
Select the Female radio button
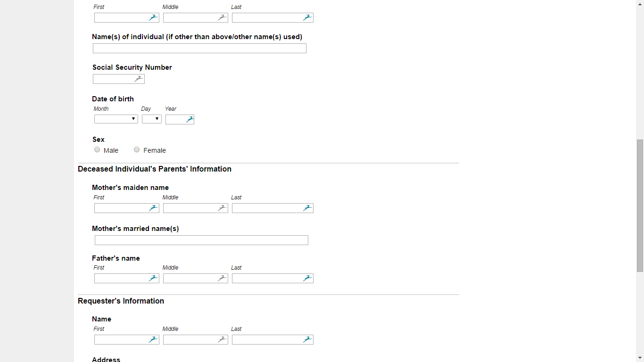(x=137, y=150)
